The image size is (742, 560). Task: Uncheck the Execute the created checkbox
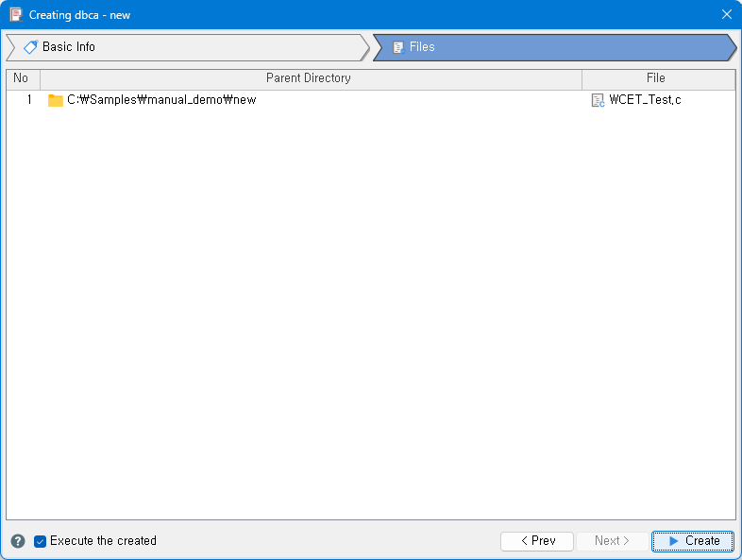41,541
